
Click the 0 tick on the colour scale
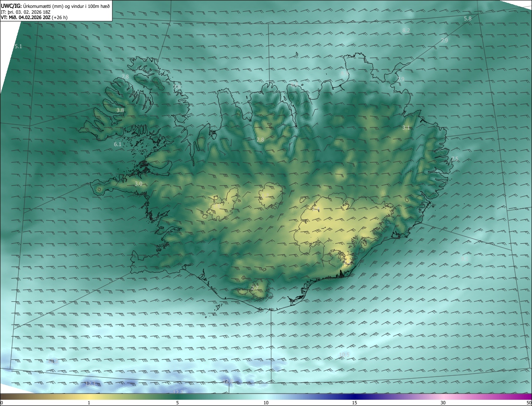2,403
